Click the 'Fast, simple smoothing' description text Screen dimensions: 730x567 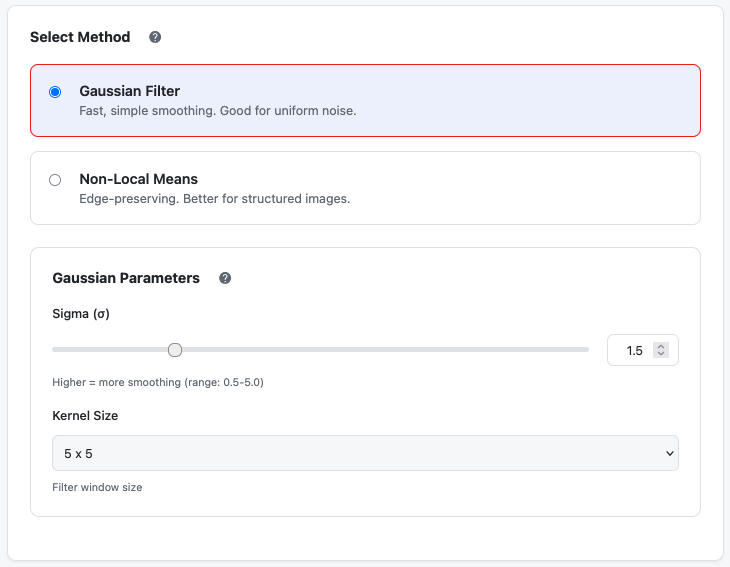tap(217, 111)
